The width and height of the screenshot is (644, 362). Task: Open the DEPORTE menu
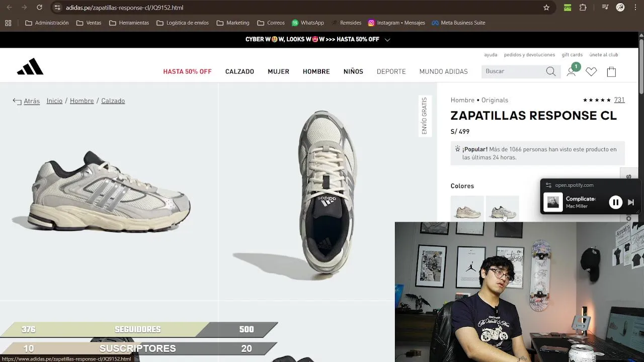(x=391, y=72)
